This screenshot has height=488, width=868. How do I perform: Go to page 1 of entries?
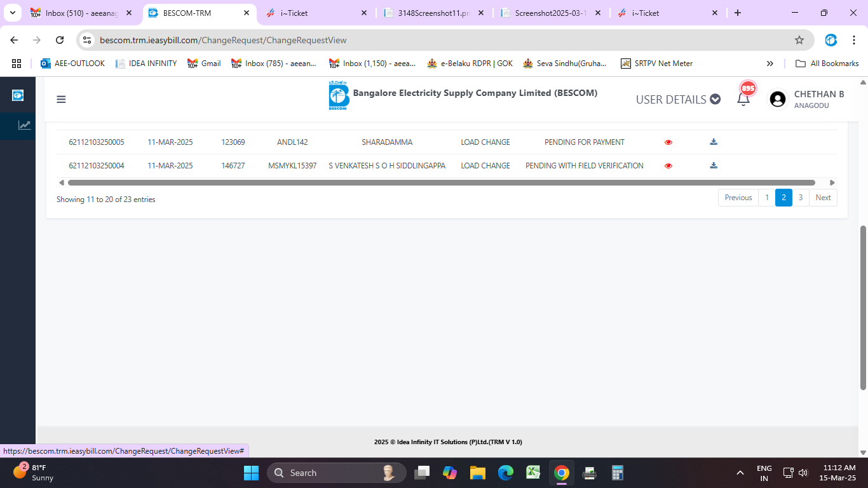(x=767, y=198)
